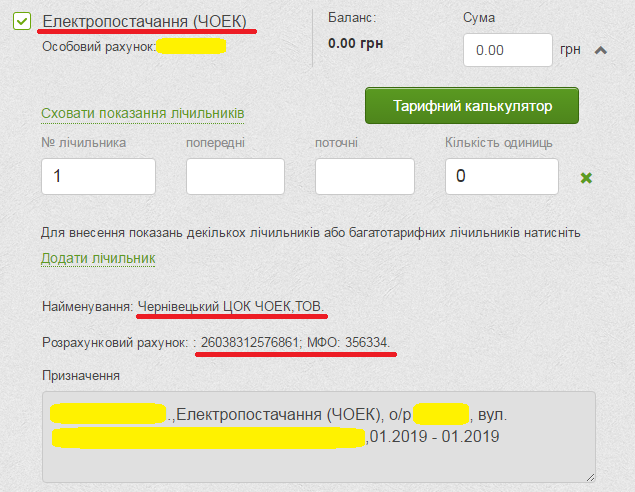Screen dimensions: 635x492
Task: Remove the meter row with green X
Action: [587, 178]
